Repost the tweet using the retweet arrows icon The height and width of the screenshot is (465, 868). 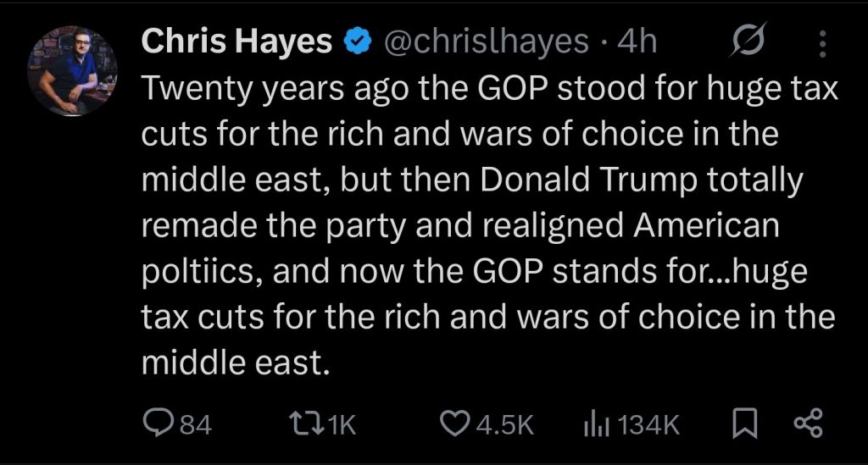pyautogui.click(x=306, y=424)
